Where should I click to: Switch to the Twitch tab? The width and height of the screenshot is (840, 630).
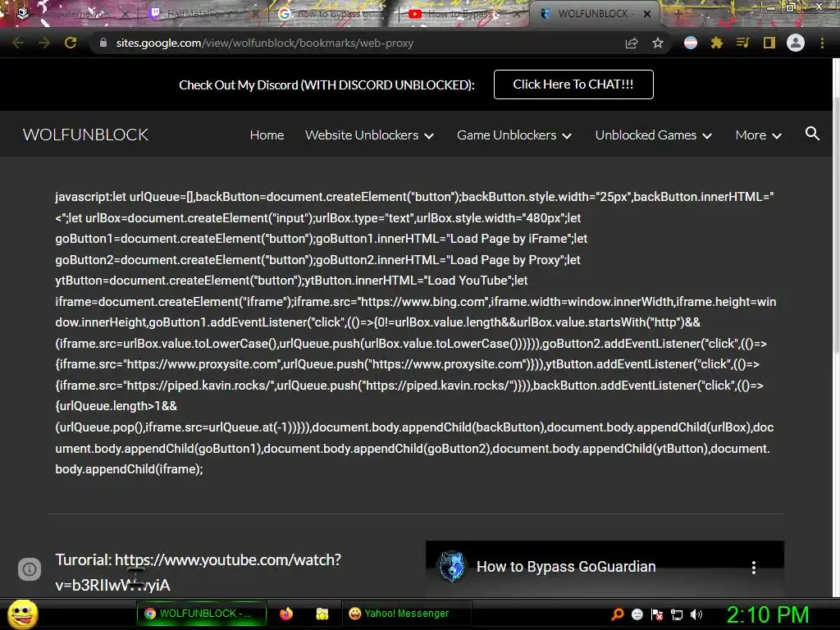point(203,14)
